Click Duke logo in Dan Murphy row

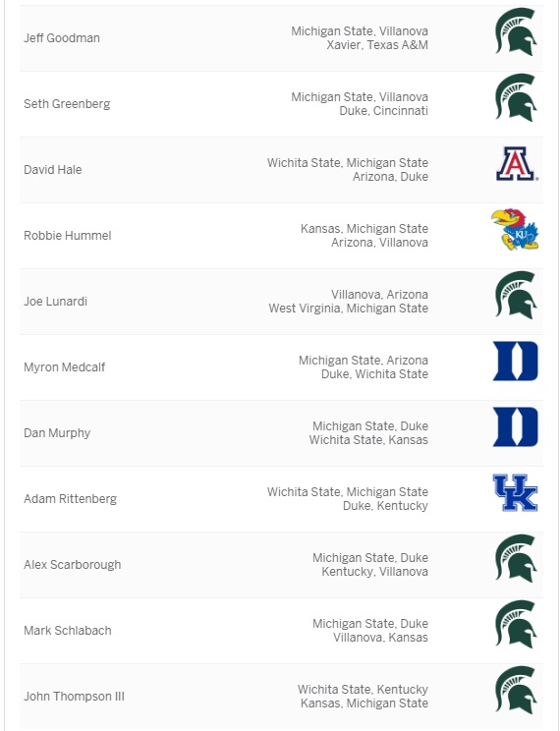[x=515, y=426]
